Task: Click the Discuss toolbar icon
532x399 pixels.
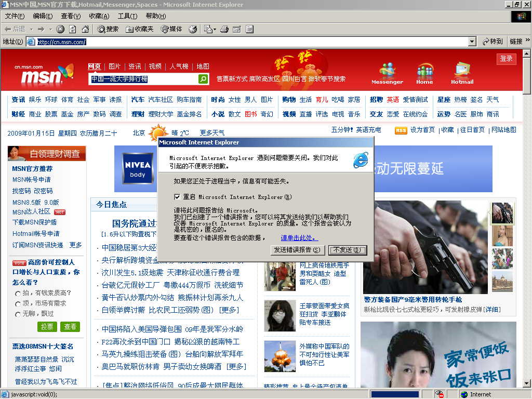Action: [x=250, y=29]
